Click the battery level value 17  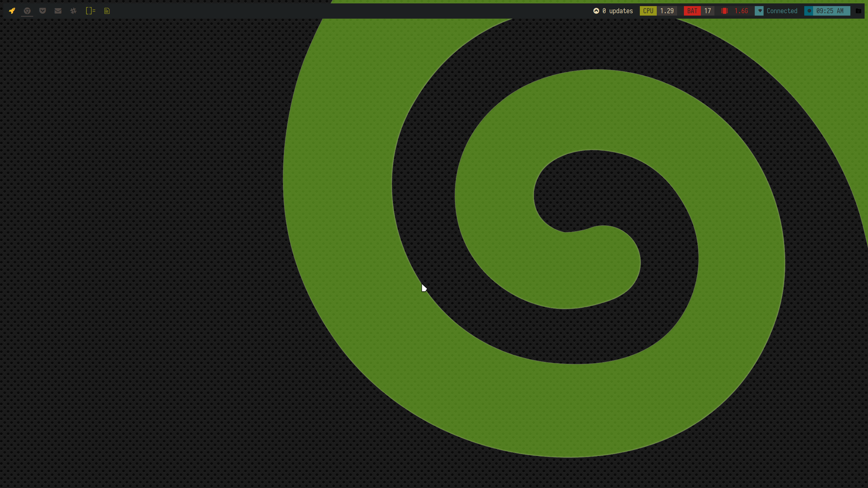point(707,11)
